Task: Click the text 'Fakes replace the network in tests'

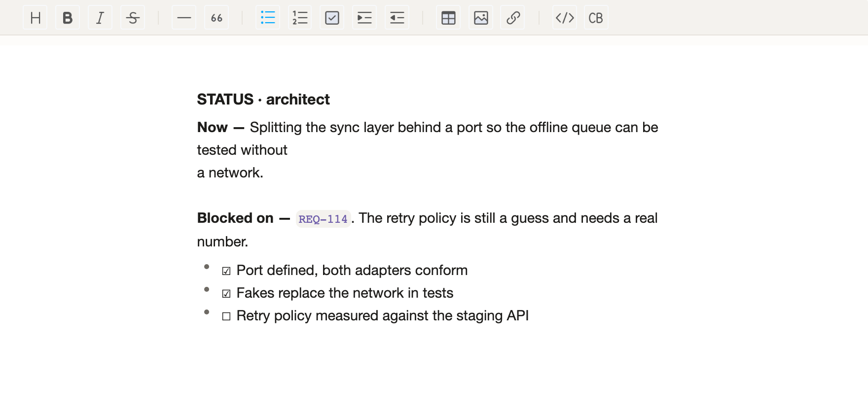Action: (x=345, y=293)
